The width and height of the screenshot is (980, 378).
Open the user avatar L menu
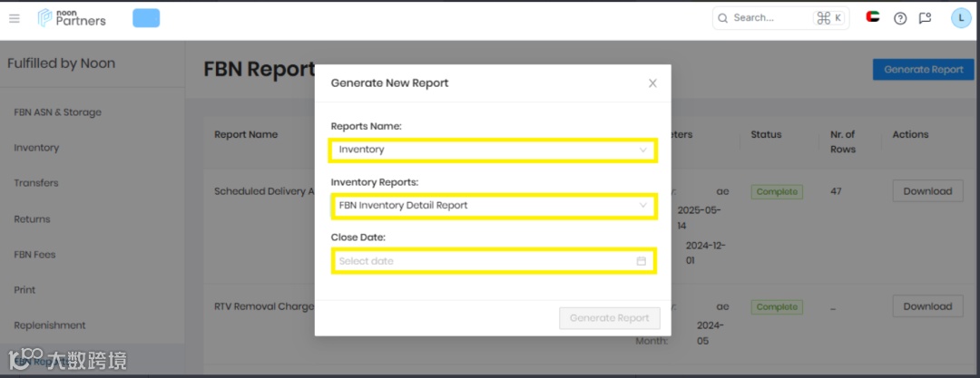pos(961,17)
